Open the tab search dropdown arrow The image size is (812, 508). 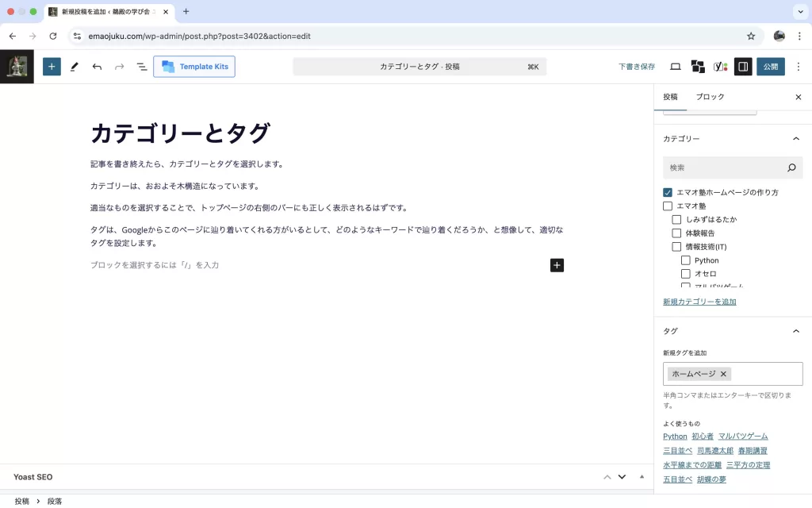tap(801, 11)
